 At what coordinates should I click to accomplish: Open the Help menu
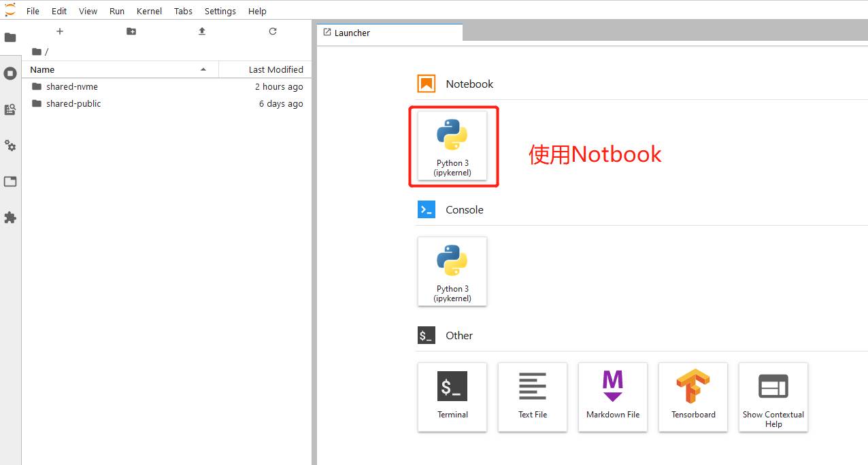tap(257, 11)
